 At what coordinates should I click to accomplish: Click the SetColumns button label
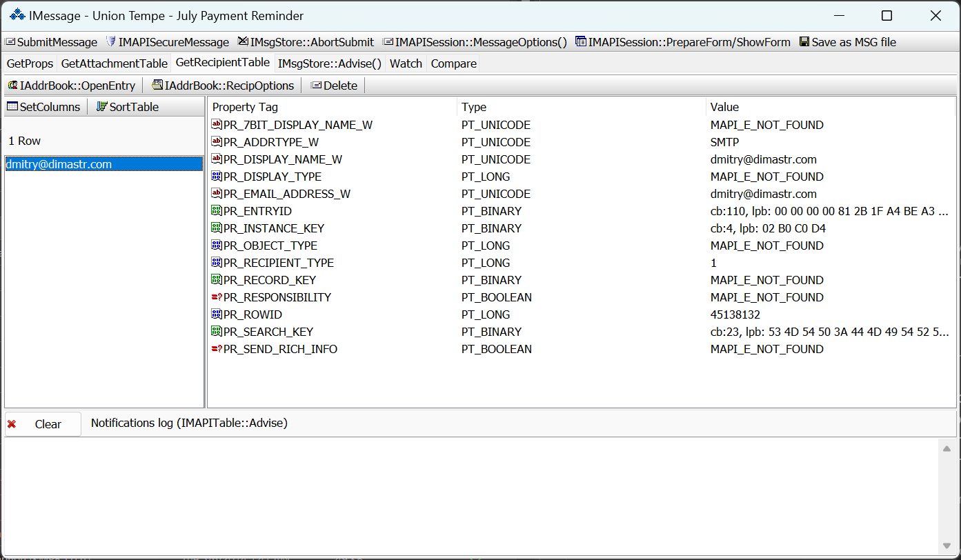pos(50,107)
